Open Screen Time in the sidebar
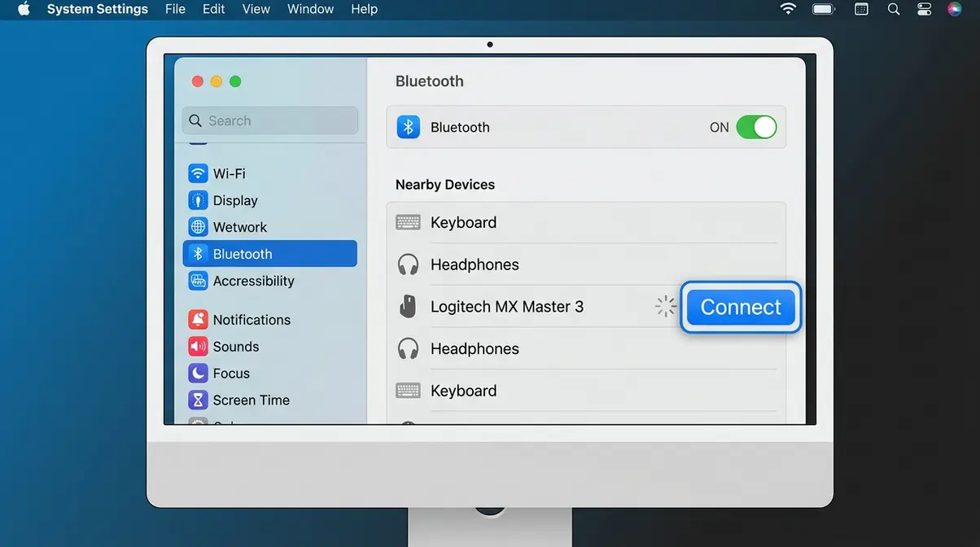This screenshot has height=547, width=980. [270, 400]
